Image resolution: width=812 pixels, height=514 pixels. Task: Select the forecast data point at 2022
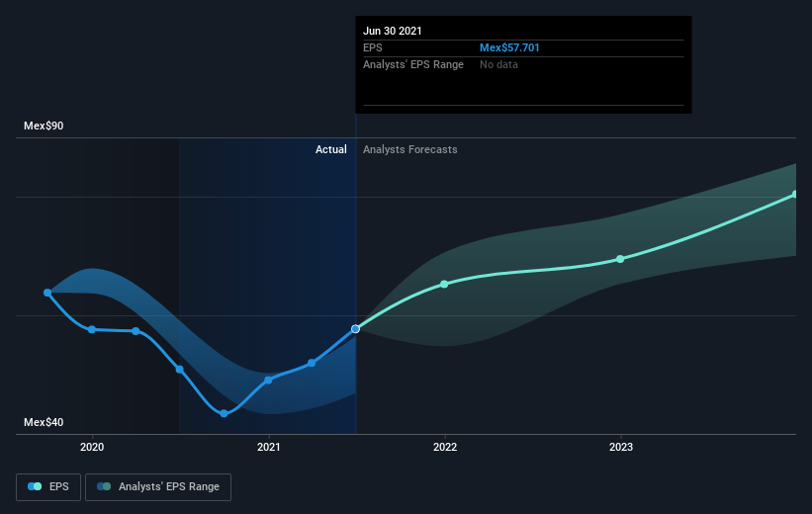[444, 284]
